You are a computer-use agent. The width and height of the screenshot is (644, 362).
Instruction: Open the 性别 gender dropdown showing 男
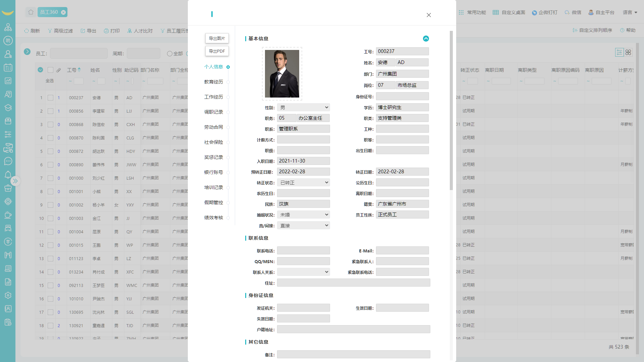click(x=303, y=107)
